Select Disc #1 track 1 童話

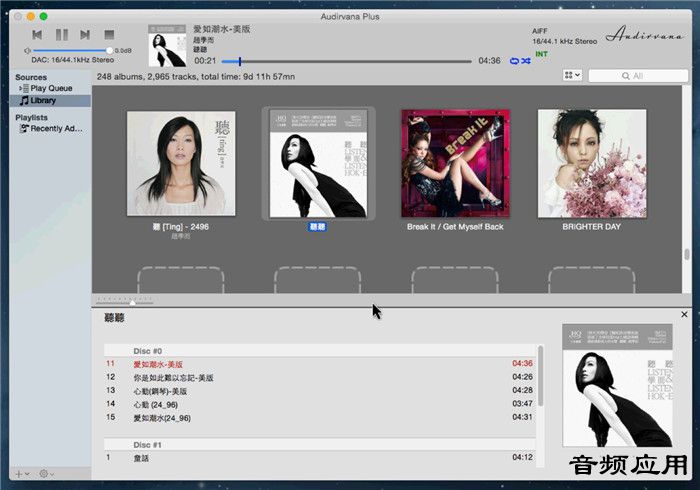point(320,458)
